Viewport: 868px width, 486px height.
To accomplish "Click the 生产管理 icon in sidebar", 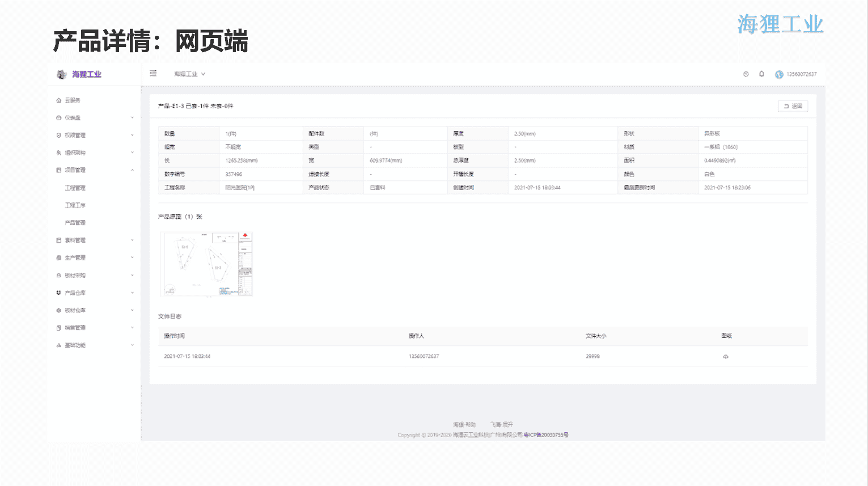I will [58, 257].
